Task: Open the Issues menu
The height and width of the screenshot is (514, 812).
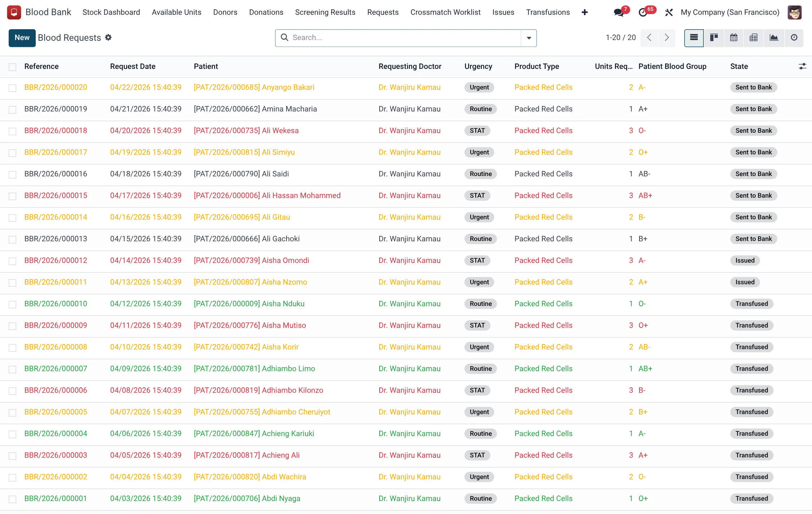Action: (503, 12)
